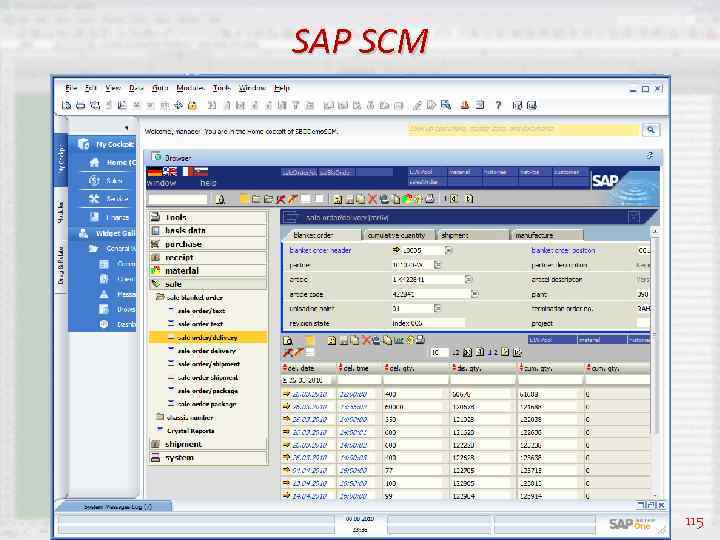
Task: Select chassis number tree item
Action: (x=189, y=417)
